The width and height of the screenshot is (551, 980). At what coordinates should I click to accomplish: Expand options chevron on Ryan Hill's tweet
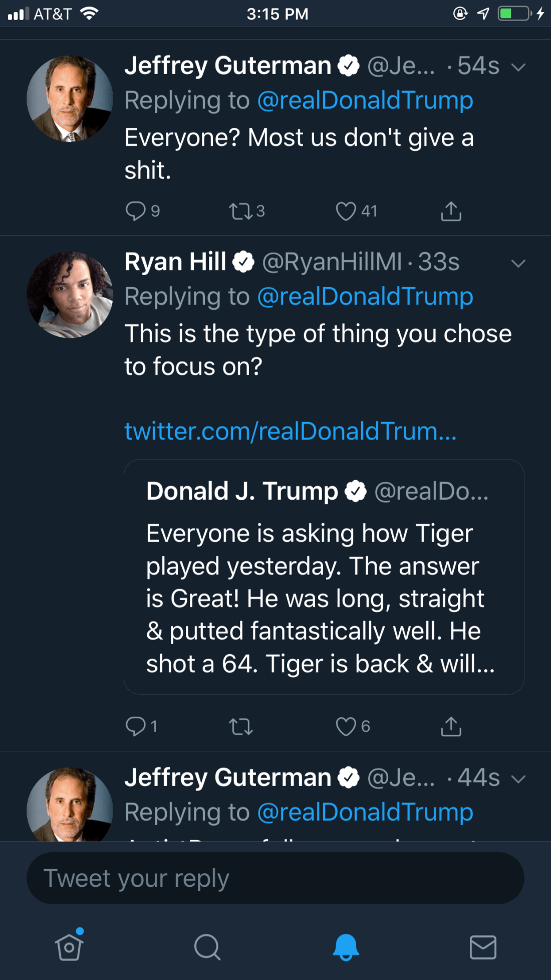pos(518,263)
